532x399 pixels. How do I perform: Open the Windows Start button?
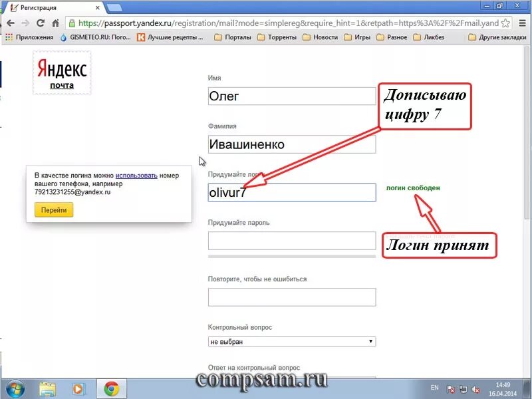point(15,389)
